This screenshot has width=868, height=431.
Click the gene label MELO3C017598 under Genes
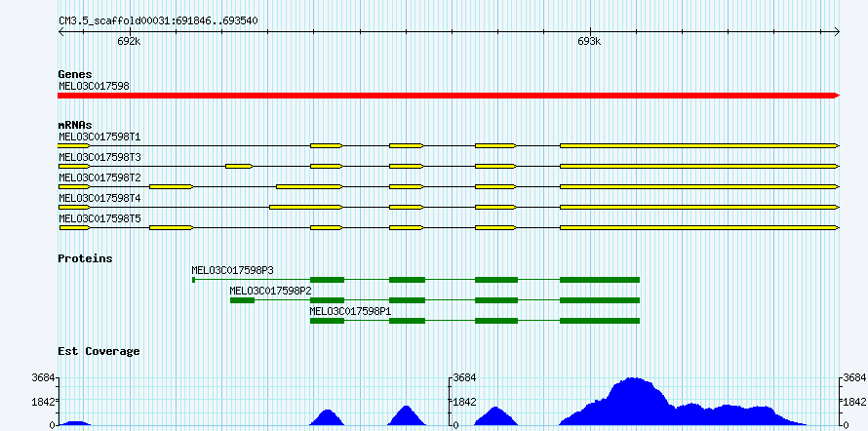pyautogui.click(x=94, y=86)
